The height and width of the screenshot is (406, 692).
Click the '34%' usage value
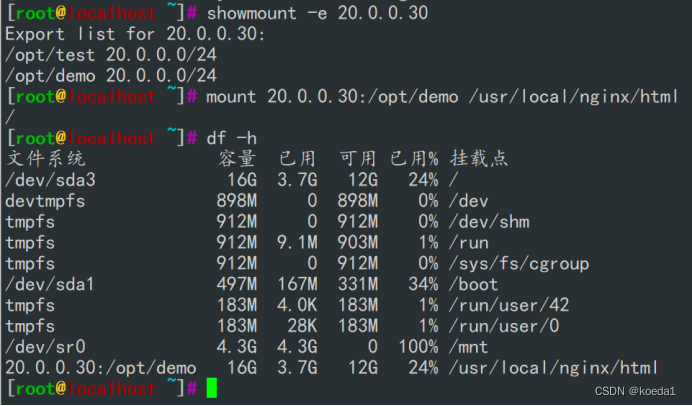click(x=423, y=285)
